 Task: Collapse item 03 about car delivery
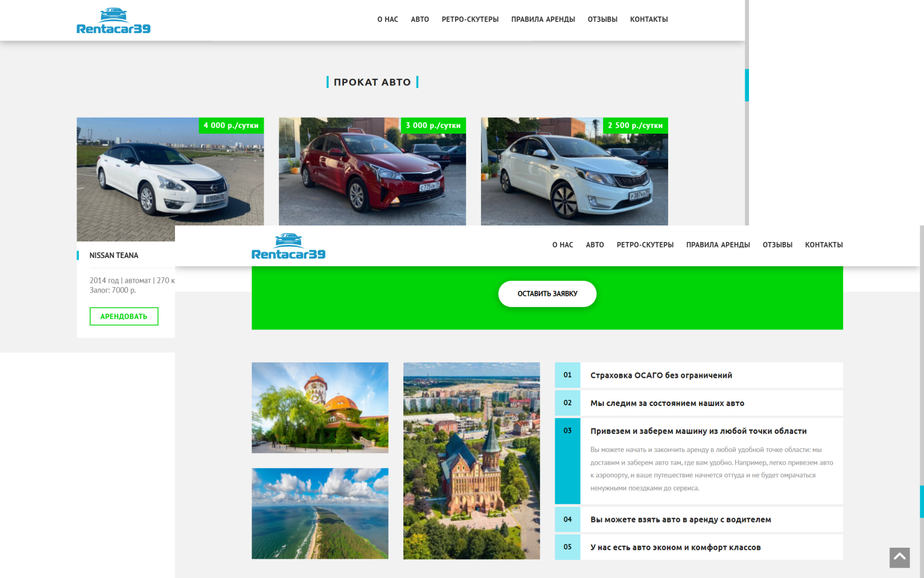click(698, 431)
